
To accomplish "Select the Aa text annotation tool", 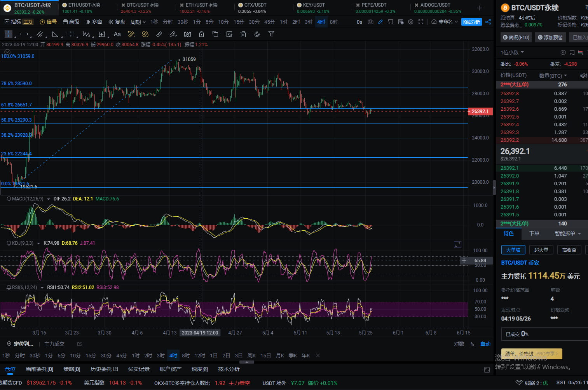I will pos(117,34).
